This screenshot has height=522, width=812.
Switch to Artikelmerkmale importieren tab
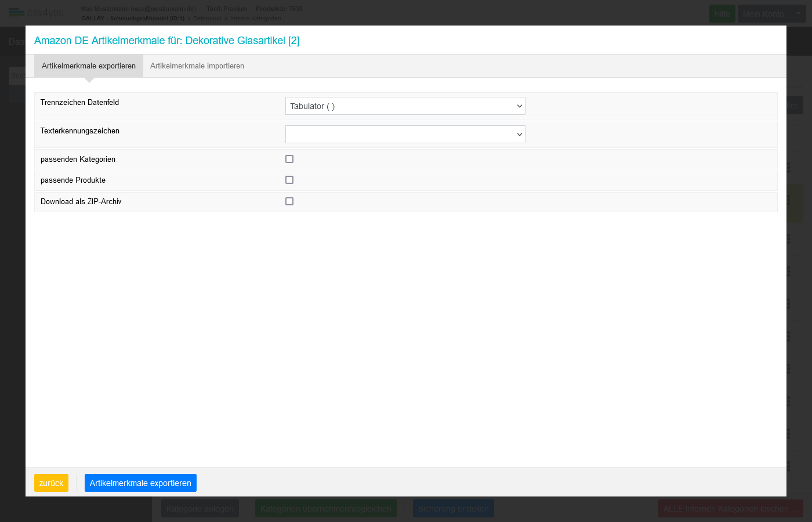click(x=197, y=66)
